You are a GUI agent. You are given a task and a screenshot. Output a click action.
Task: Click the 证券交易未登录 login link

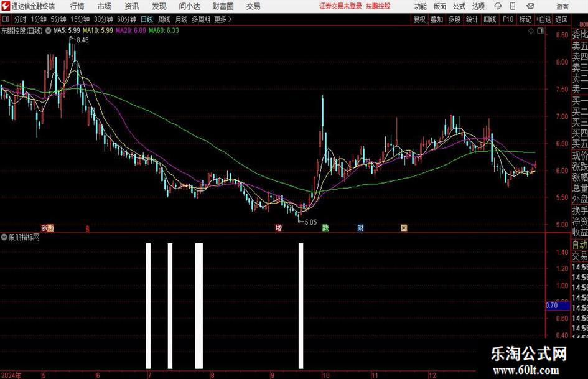pos(340,6)
